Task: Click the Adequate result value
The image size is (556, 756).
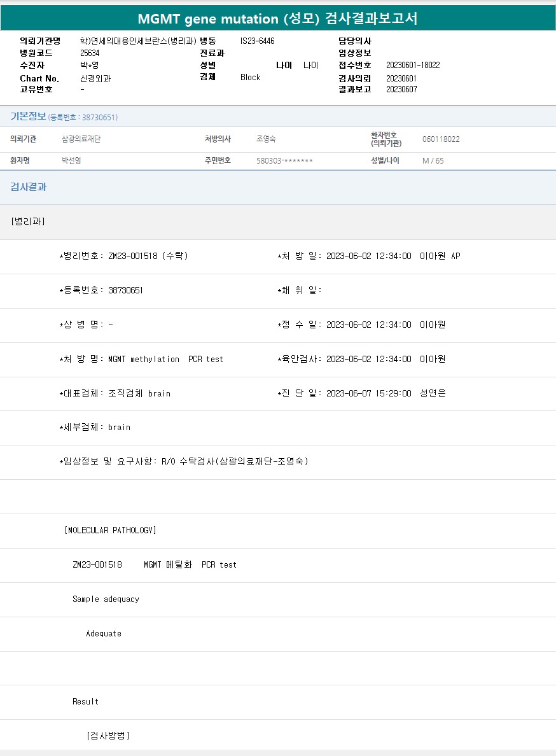Action: coord(104,634)
